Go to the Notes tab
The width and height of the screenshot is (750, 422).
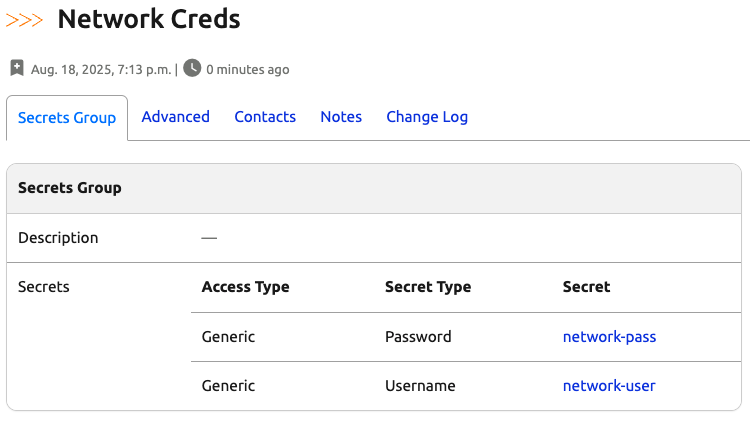coord(341,117)
